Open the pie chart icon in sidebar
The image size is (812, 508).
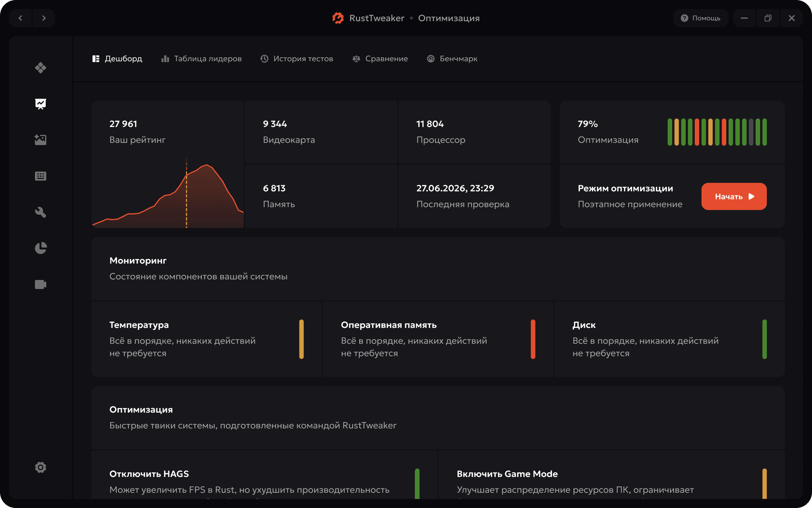pos(41,248)
